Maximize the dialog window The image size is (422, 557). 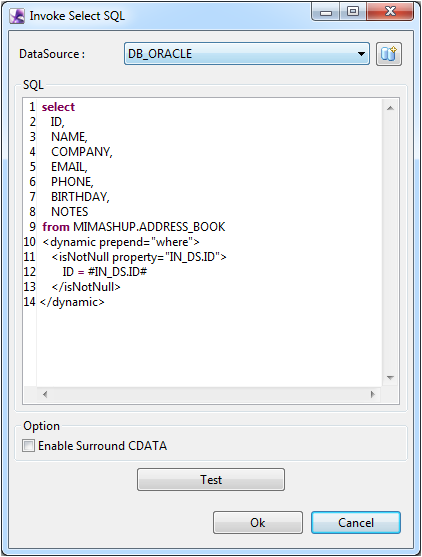click(352, 11)
